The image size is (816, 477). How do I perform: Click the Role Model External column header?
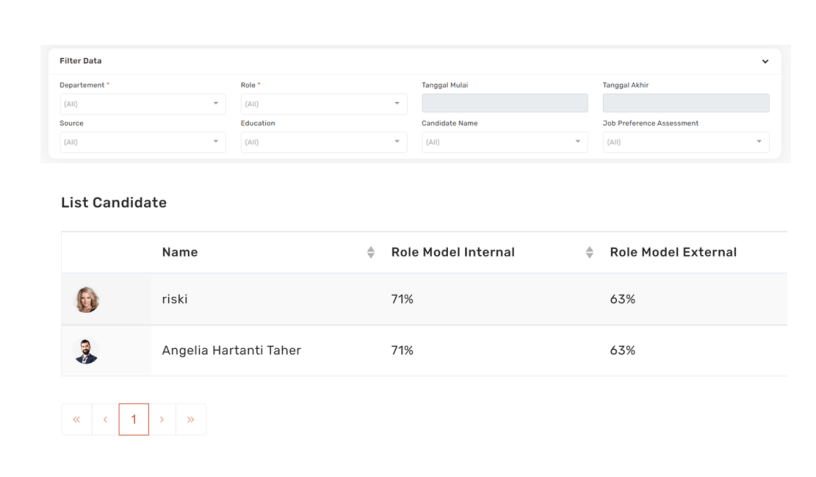[673, 253]
